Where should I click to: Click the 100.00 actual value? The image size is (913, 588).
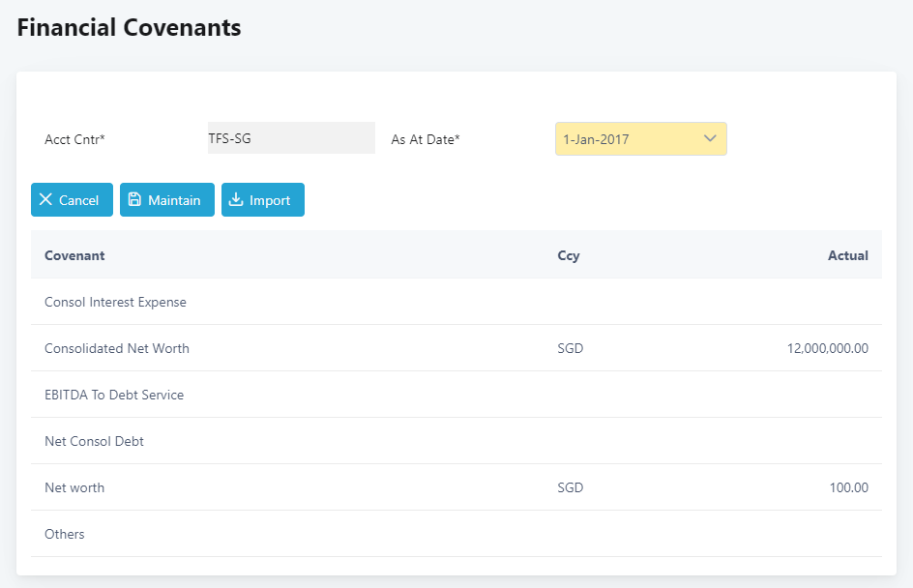tap(848, 487)
